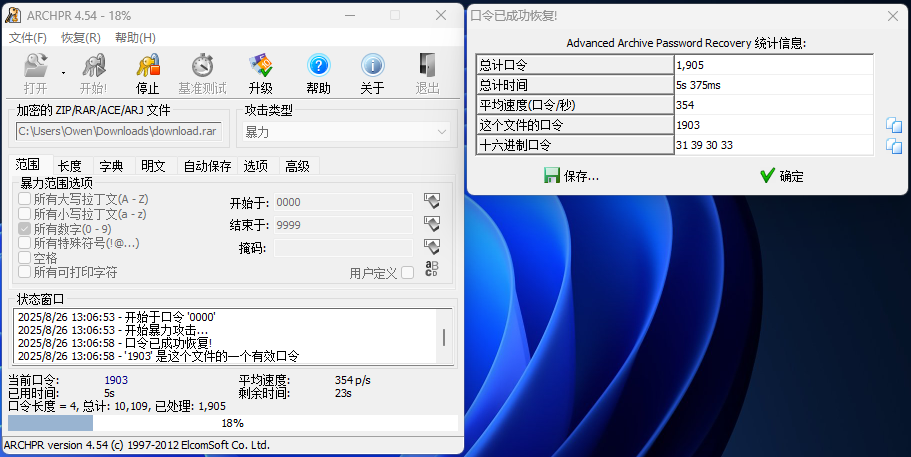Switch to the 长度 tab
911x457 pixels.
coord(70,166)
